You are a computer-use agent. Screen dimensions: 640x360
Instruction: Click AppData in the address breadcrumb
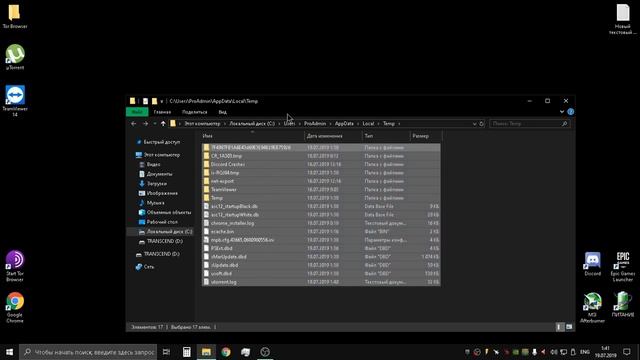tap(344, 123)
